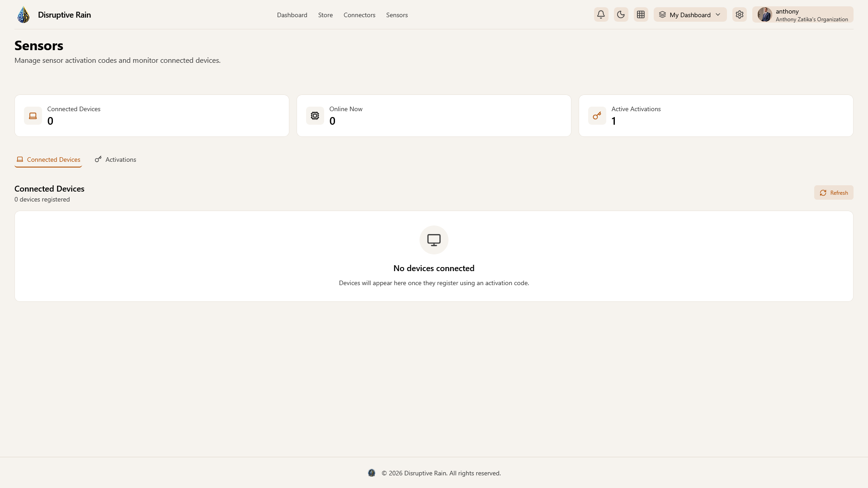Select the Connected Devices tab
868x488 pixels.
tap(48, 160)
